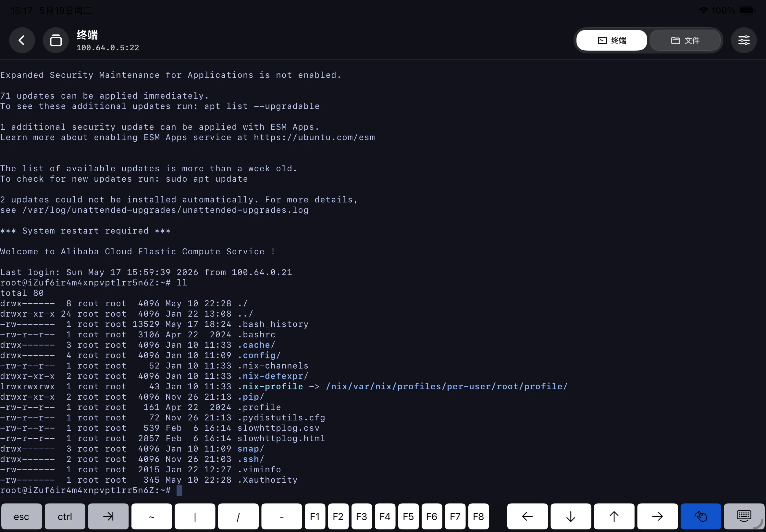Tap the left arrow key
The image size is (766, 532).
(x=527, y=516)
